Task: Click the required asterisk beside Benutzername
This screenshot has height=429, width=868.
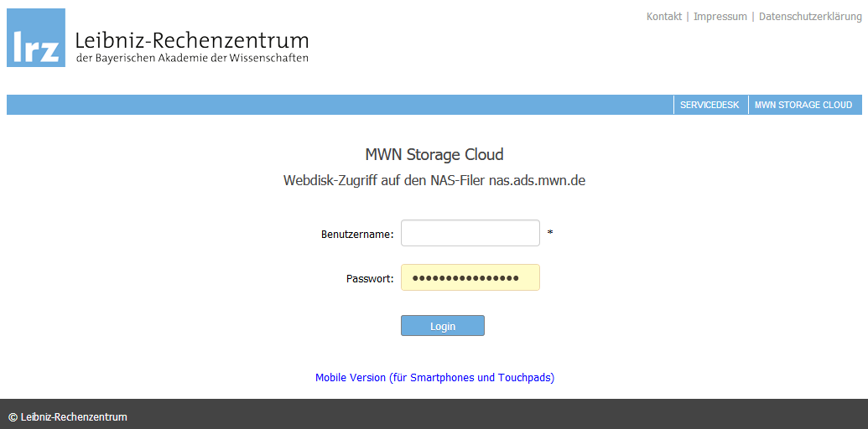Action: [550, 233]
